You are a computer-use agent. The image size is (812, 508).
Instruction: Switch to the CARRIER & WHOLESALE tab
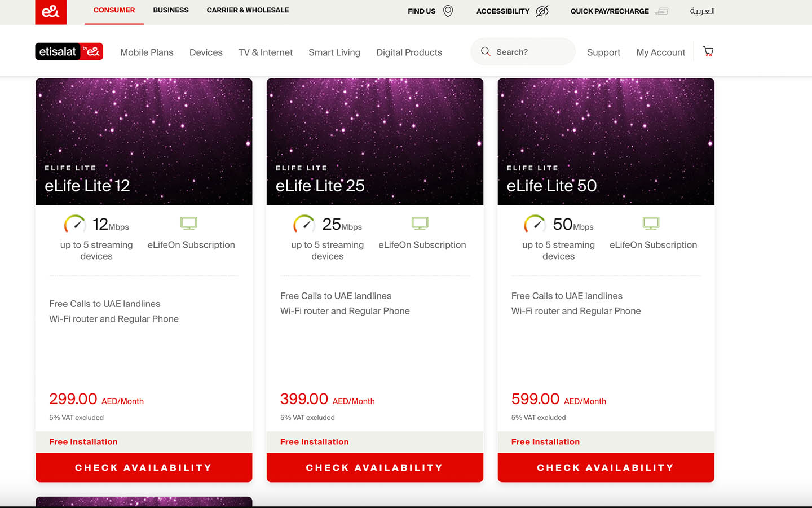pyautogui.click(x=248, y=10)
